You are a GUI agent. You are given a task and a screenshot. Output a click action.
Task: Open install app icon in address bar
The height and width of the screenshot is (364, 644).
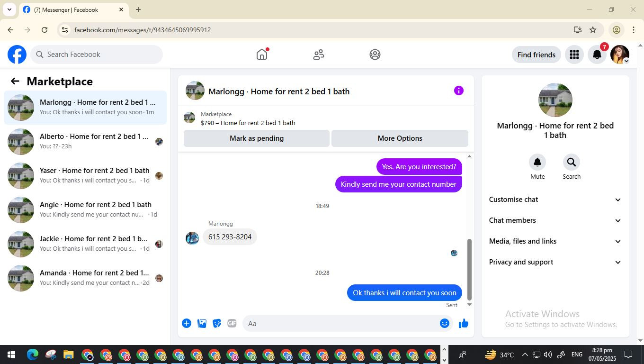click(577, 30)
